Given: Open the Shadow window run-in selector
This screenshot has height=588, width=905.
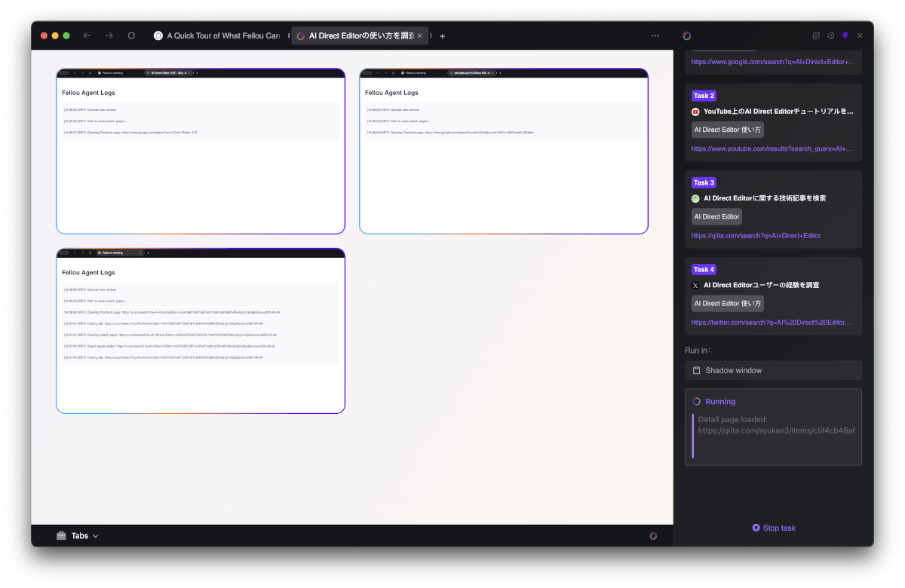Looking at the screenshot, I should click(x=773, y=370).
